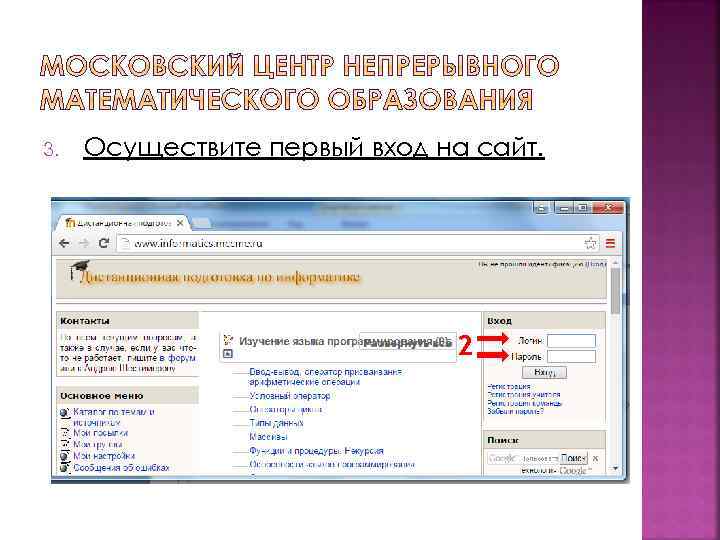720x540 pixels.
Task: Click the форум link in Контакты
Action: click(182, 358)
